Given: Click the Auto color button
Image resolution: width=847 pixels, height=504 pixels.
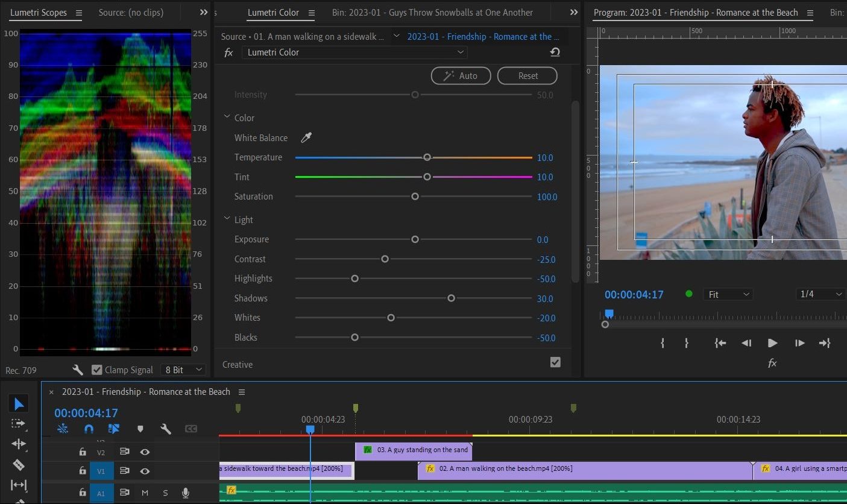Looking at the screenshot, I should coord(461,76).
